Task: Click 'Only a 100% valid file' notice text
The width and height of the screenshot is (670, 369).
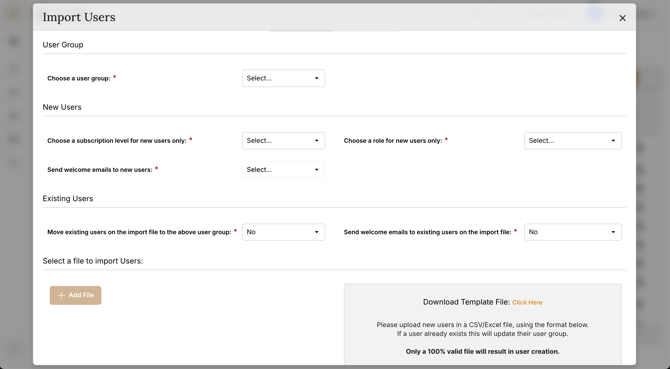Action: click(x=482, y=351)
